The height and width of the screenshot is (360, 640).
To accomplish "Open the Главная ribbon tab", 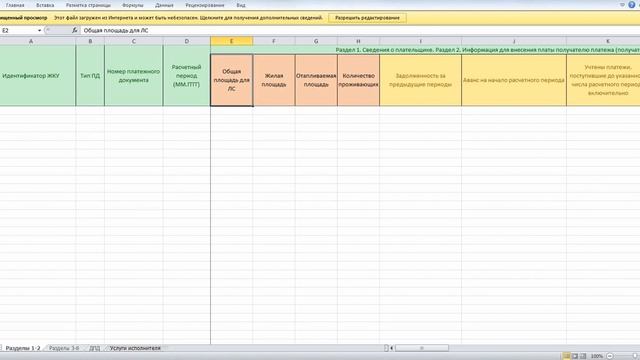I will [15, 5].
